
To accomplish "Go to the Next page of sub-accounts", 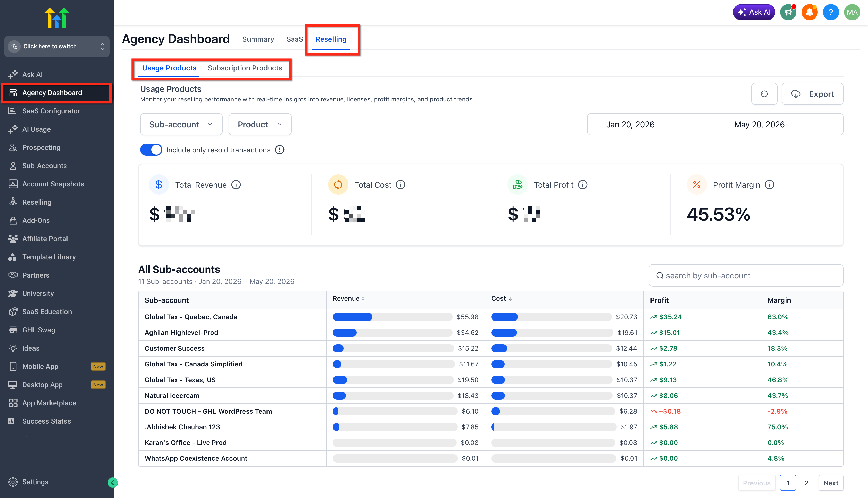I will point(831,483).
